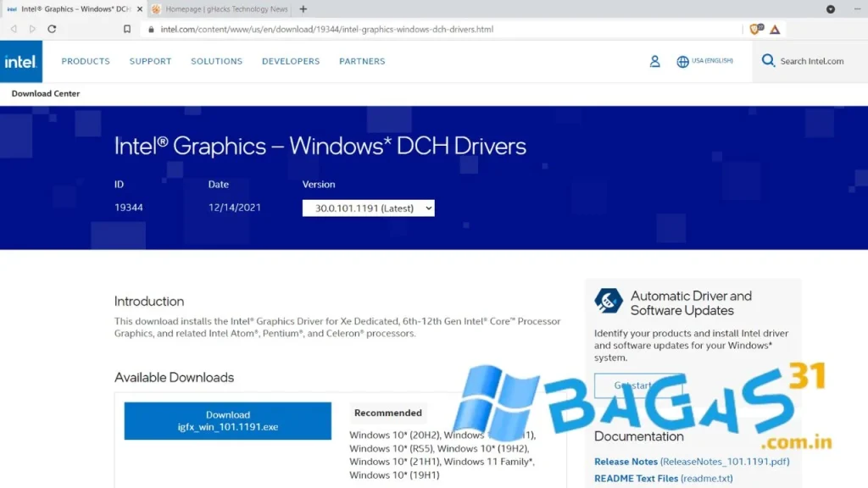This screenshot has height=488, width=868.
Task: Click the browser profile circle icon in title bar
Action: coord(831,8)
